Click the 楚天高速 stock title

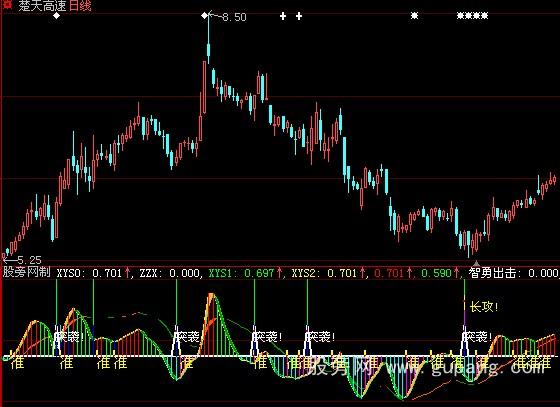point(42,5)
